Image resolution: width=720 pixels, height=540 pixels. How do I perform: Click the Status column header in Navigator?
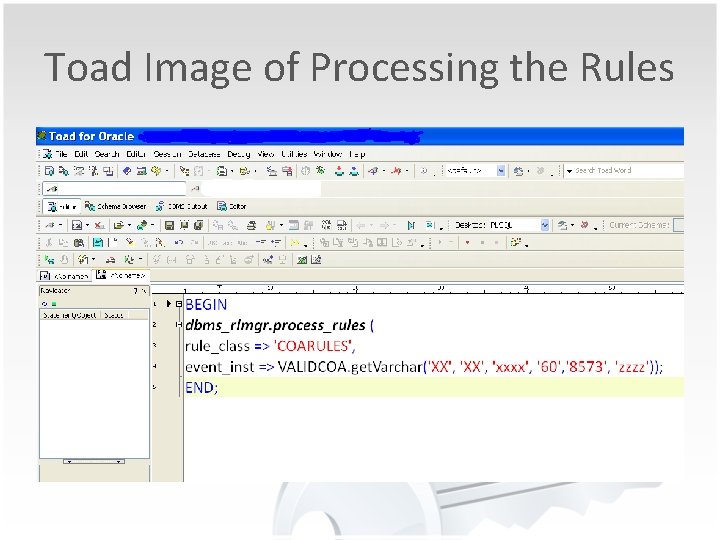pyautogui.click(x=114, y=315)
